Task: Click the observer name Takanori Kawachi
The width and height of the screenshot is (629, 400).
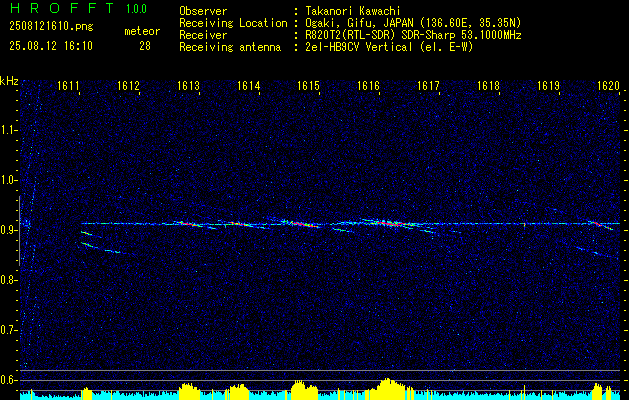Action: [351, 11]
